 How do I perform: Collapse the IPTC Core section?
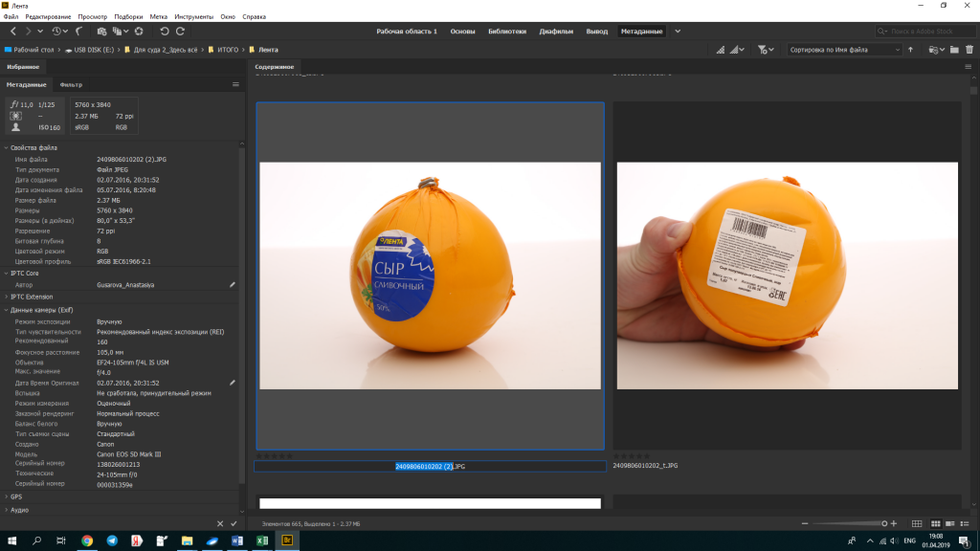tap(25, 273)
